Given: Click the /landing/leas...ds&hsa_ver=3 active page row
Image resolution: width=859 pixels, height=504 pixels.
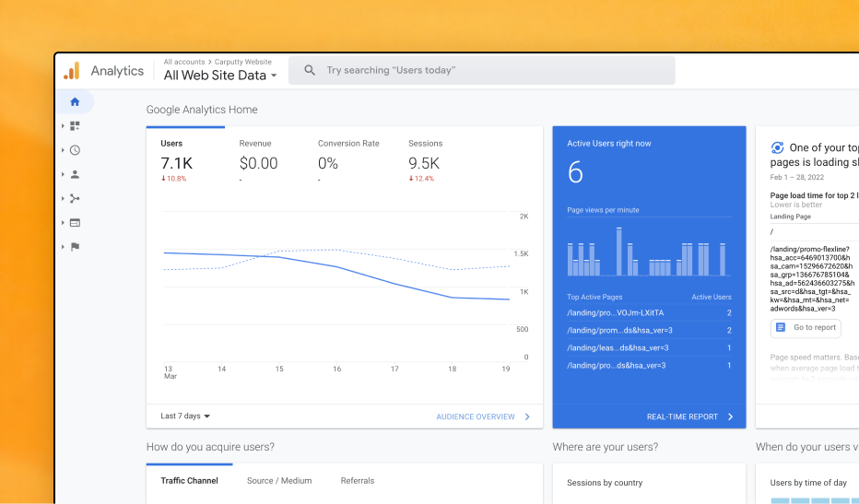Looking at the screenshot, I should click(649, 348).
